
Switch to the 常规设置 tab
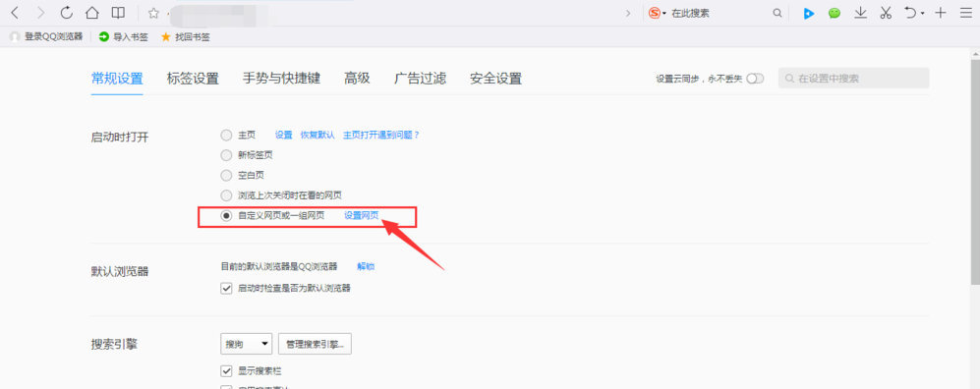point(117,79)
